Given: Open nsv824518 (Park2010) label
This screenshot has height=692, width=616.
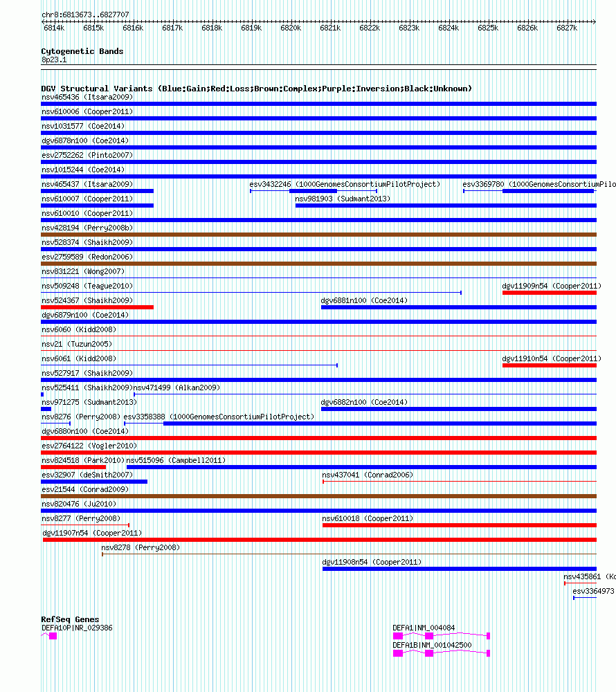Looking at the screenshot, I should [83, 461].
